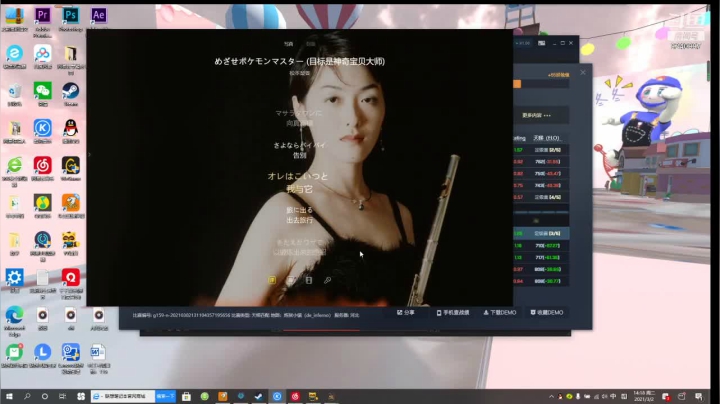Open the WeGame desktop shortcut

pyautogui.click(x=70, y=165)
